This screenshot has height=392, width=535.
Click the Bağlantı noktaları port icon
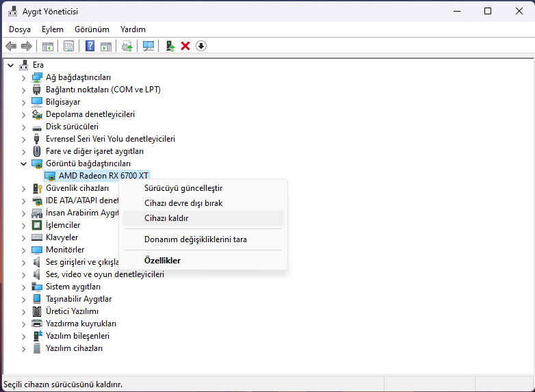coord(36,90)
